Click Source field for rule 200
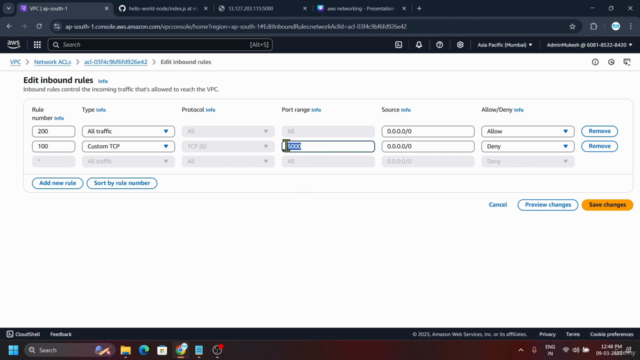 (x=428, y=131)
